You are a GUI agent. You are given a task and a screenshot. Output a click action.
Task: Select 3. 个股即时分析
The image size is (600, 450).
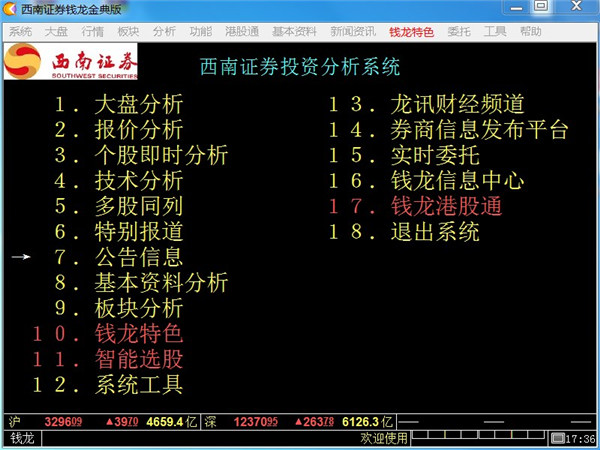click(x=141, y=155)
